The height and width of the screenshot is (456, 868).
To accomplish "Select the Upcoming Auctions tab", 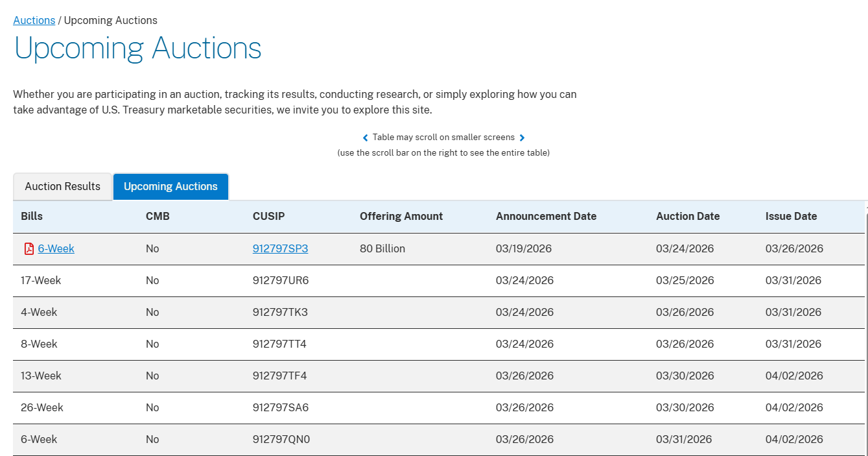I will click(170, 187).
